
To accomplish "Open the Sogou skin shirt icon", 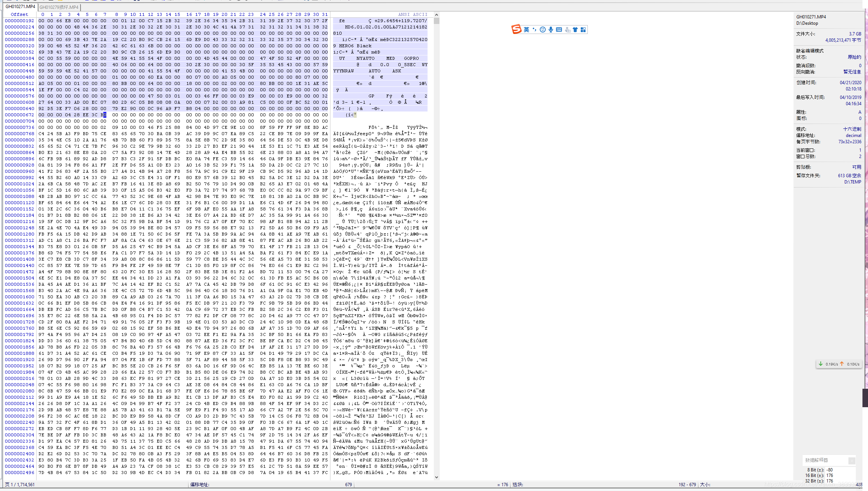I will [575, 30].
